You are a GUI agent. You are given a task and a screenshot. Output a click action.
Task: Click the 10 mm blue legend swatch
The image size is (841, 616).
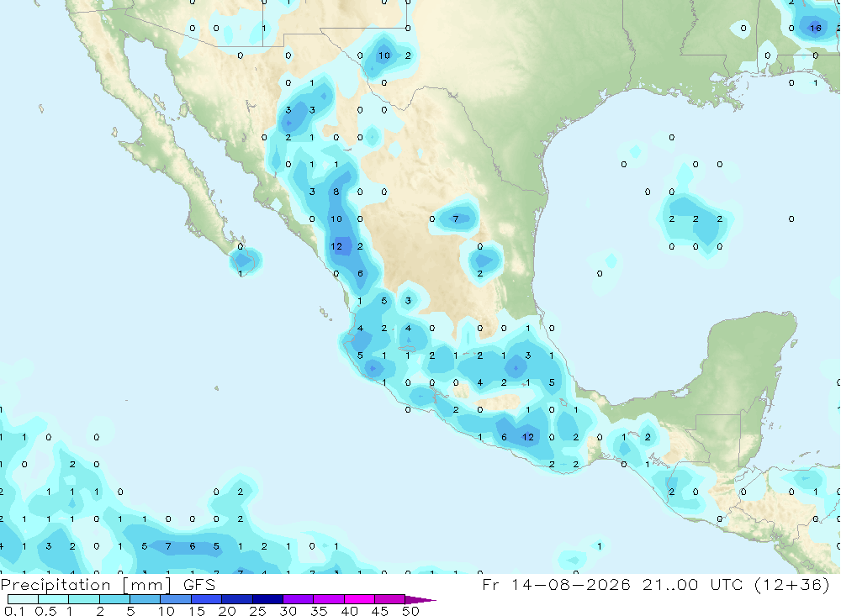tap(176, 599)
